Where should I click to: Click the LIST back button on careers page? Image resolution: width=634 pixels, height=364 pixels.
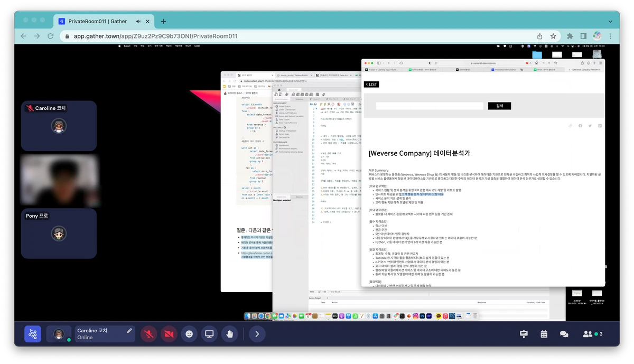point(372,85)
